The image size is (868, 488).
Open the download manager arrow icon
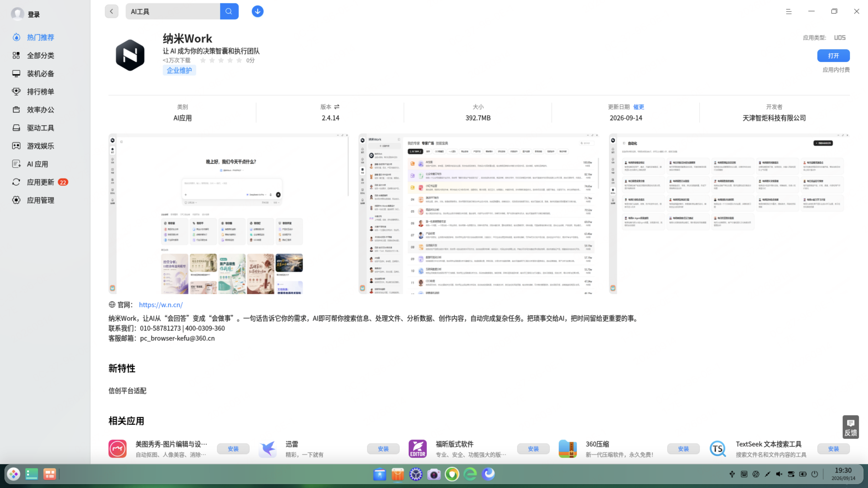pos(257,11)
